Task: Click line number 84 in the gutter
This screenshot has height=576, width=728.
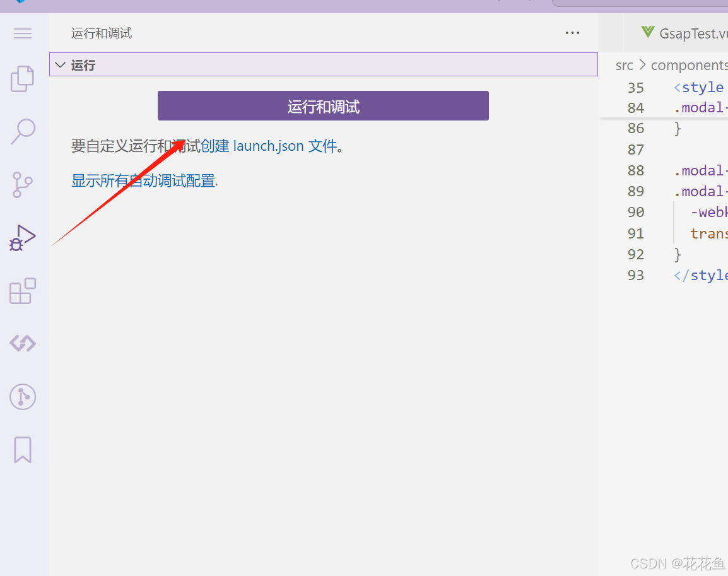Action: 636,108
